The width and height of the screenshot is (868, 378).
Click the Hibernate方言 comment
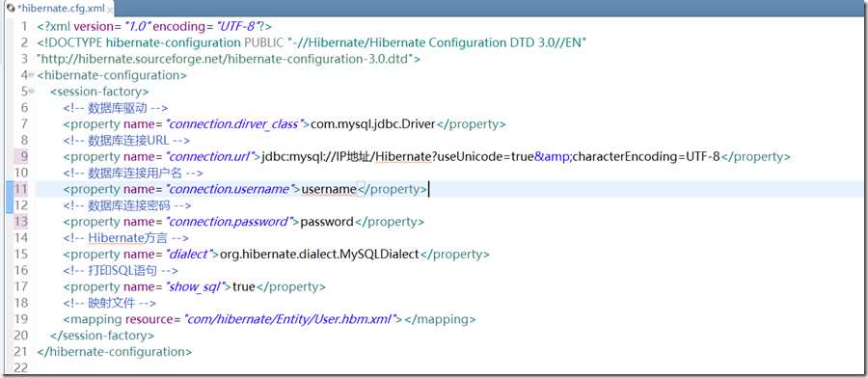(125, 238)
